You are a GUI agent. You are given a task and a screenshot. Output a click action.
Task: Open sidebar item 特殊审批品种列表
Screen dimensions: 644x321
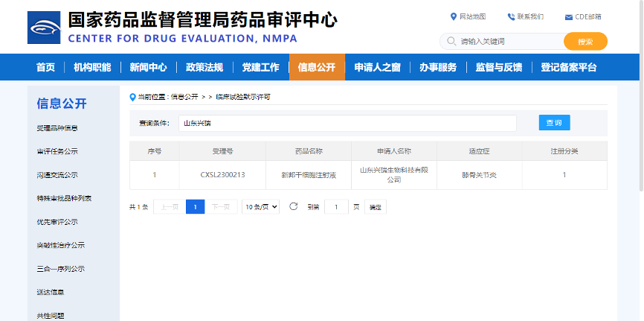click(64, 198)
